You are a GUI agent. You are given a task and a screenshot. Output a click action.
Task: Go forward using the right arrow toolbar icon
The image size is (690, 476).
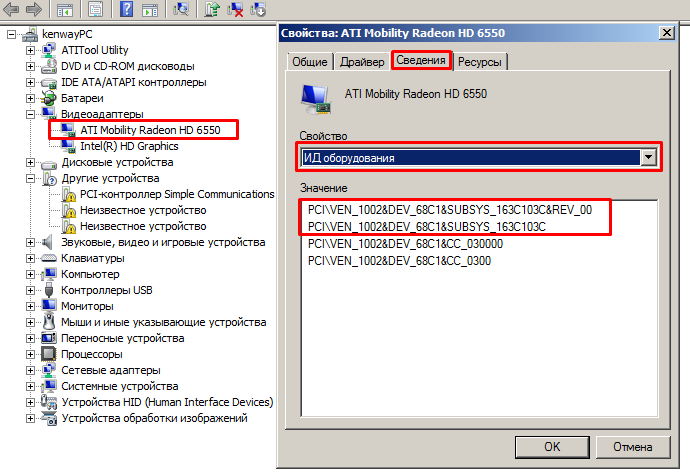click(x=34, y=9)
